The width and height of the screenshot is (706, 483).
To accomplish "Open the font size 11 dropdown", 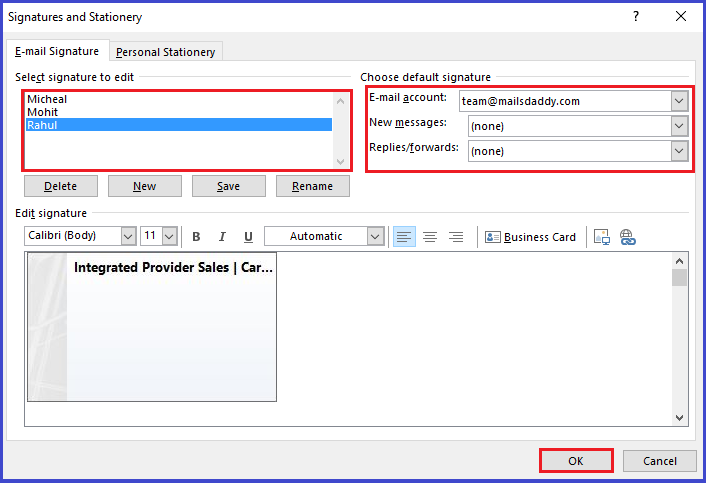I will coord(169,236).
